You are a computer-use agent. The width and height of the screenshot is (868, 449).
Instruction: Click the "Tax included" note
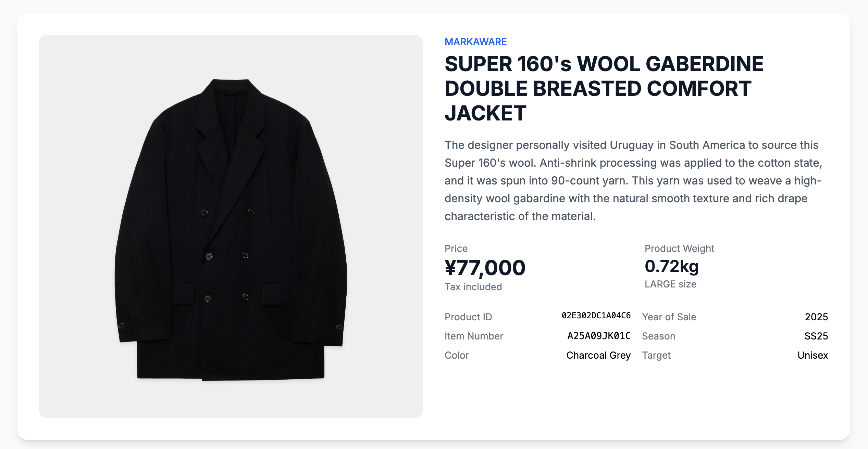[473, 287]
